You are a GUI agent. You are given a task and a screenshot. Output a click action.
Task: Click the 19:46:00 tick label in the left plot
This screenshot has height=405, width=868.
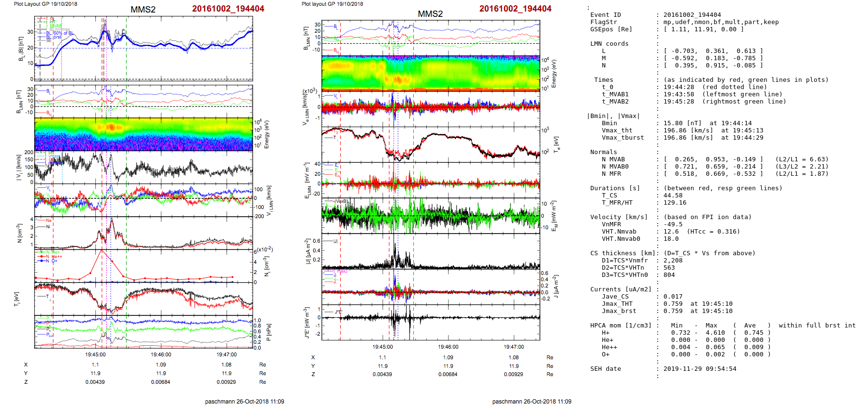(161, 354)
